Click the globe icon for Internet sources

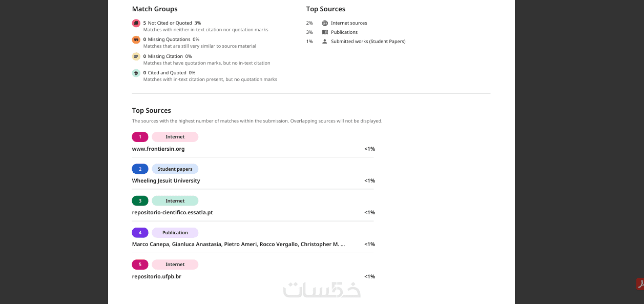click(325, 23)
